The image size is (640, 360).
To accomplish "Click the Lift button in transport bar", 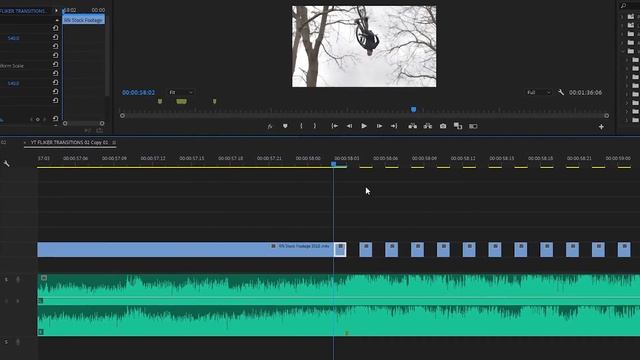I will click(413, 126).
